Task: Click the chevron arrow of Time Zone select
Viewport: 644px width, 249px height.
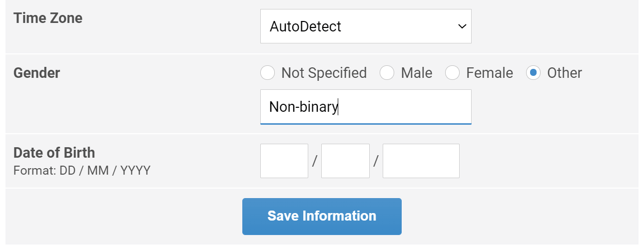Action: click(x=462, y=26)
